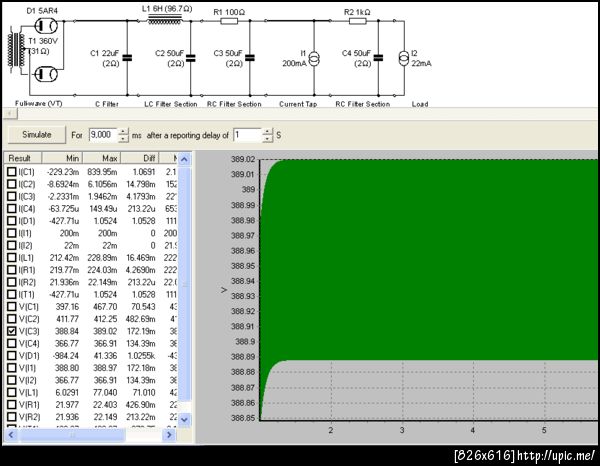Screen dimensions: 600x466
Task: Sort by the Diff column header
Action: 140,158
